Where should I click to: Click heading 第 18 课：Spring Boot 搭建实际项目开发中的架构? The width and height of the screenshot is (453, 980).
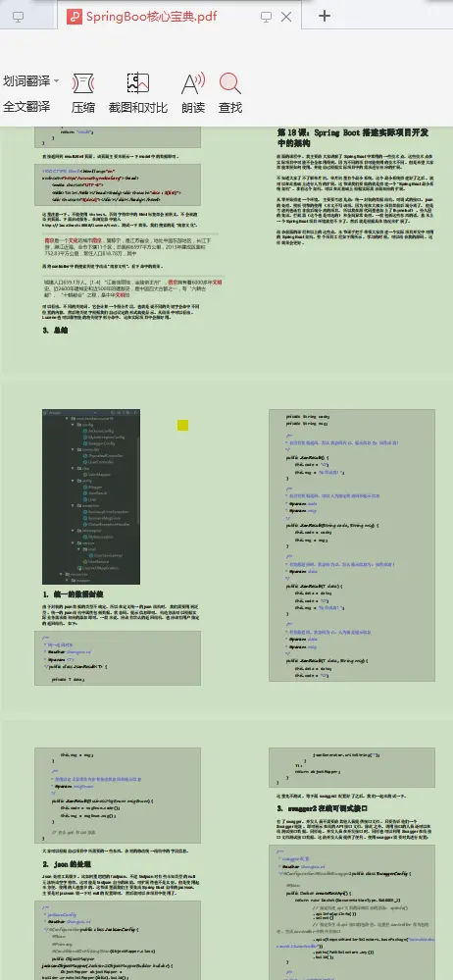(353, 137)
